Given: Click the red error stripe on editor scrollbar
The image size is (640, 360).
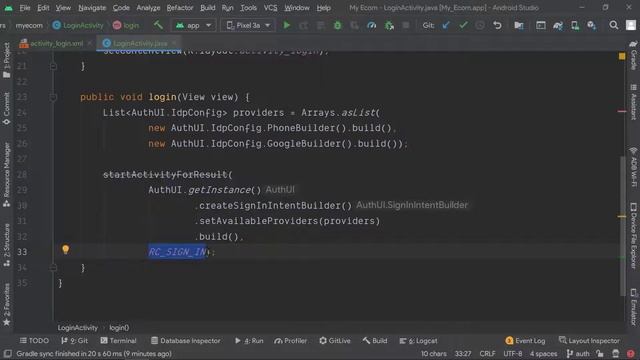Looking at the screenshot, I should (x=622, y=111).
